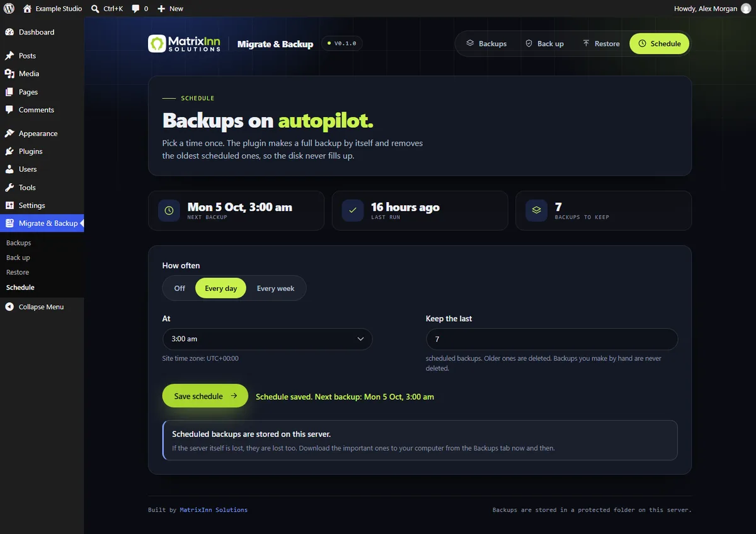
Task: Click the WordPress logo icon
Action: coord(9,9)
